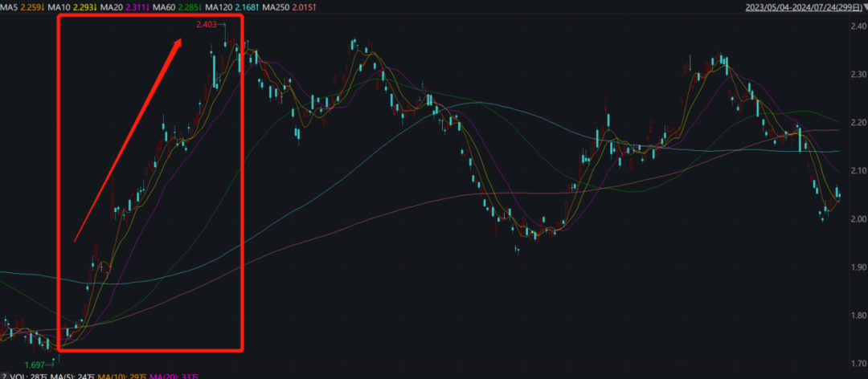
Task: Select the MA120 2.168 indicator label
Action: coord(231,7)
